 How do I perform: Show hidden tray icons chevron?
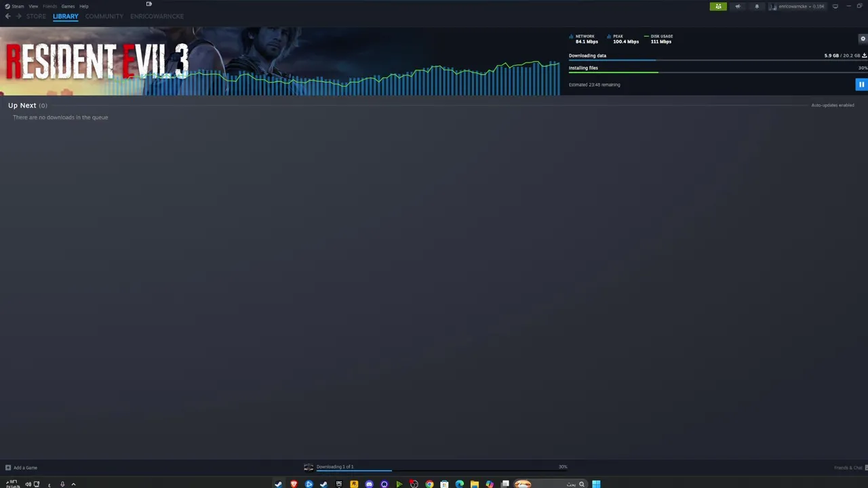pos(73,484)
